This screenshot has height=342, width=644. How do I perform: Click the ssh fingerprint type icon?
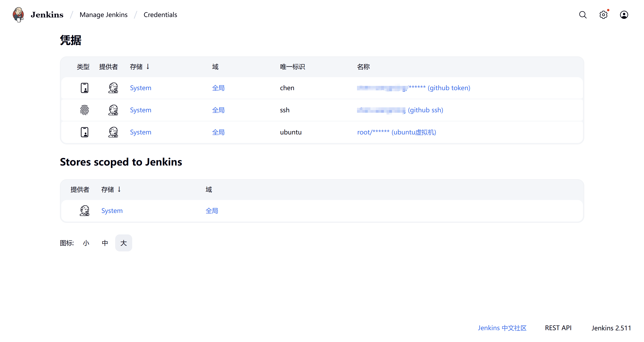pyautogui.click(x=85, y=110)
